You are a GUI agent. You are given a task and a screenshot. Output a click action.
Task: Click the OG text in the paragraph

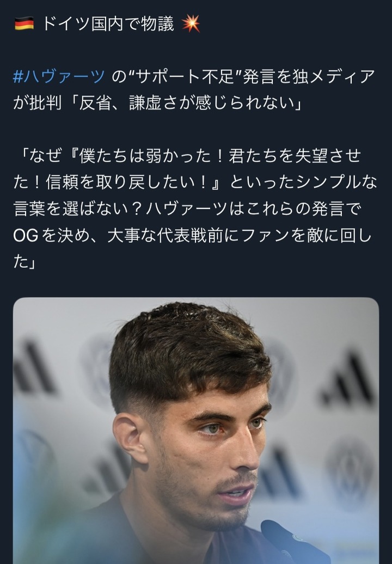pos(26,236)
